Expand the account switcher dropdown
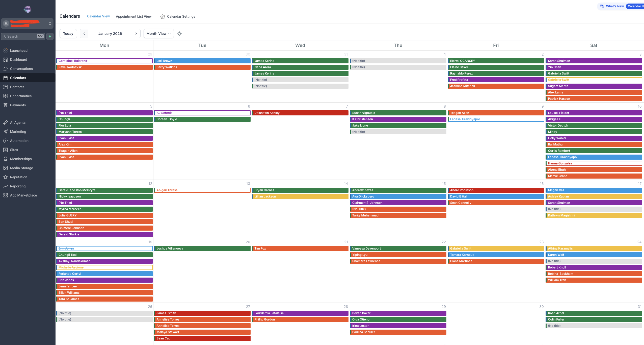Screen dimensions: 644x345 point(50,23)
